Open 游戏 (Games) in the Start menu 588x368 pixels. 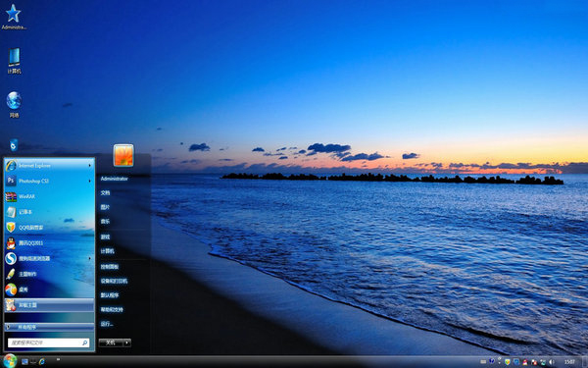[x=106, y=237]
